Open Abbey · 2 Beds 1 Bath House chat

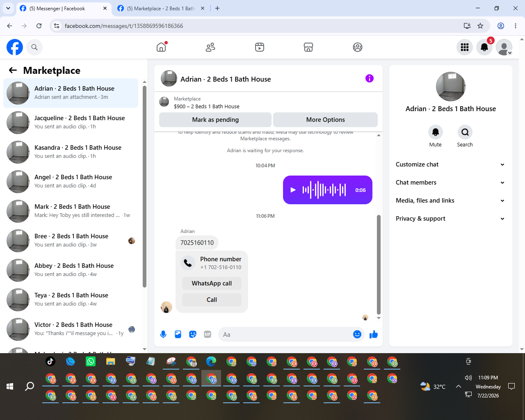71,270
